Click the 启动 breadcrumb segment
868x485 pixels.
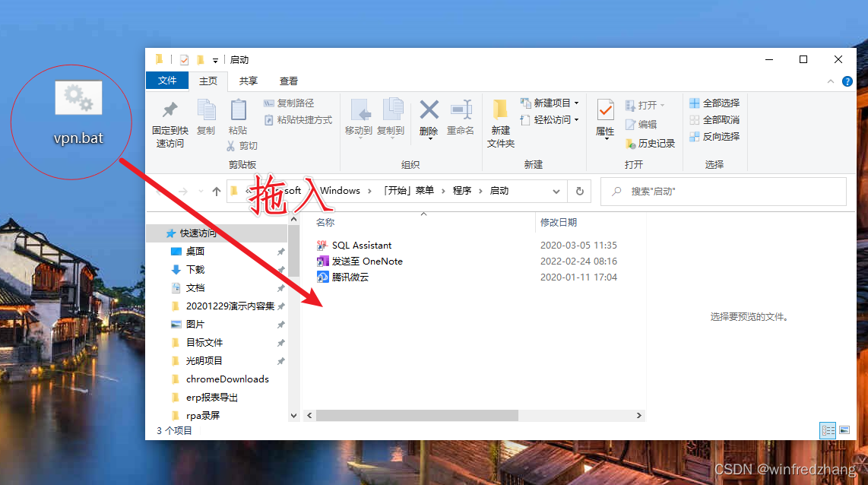click(499, 191)
